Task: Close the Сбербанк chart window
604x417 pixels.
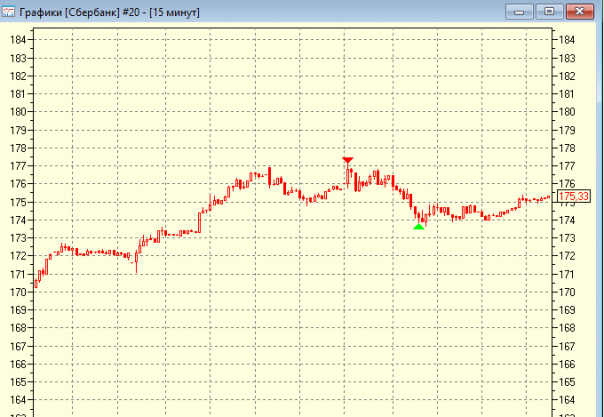Action: click(x=580, y=11)
